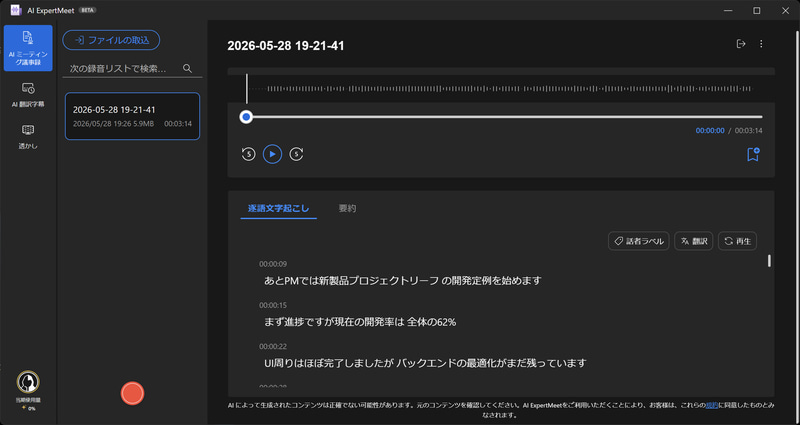Click the playback progress slider handle
Image resolution: width=800 pixels, height=425 pixels.
246,117
